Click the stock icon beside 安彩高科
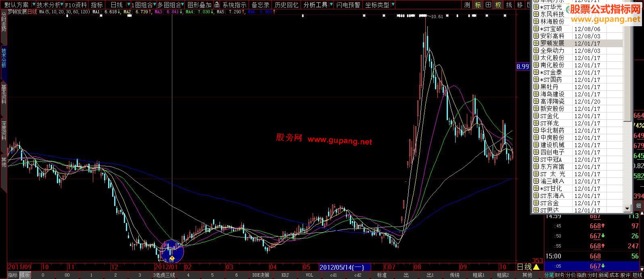Viewport: 644px width, 279px height. (536, 36)
